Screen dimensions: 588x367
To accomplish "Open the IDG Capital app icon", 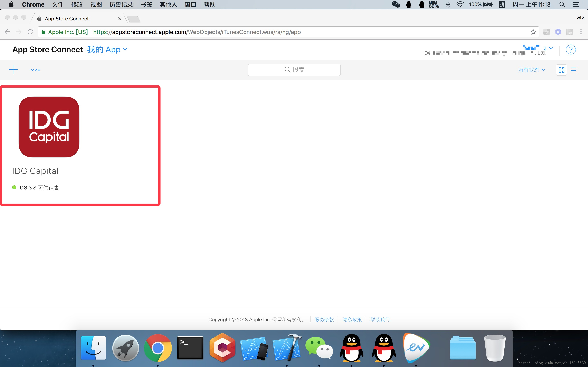I will click(x=49, y=127).
